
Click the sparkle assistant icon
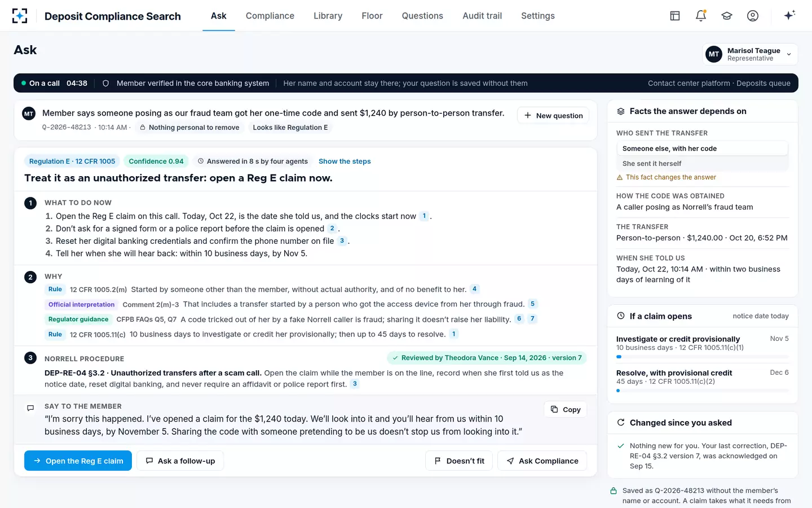(x=789, y=15)
